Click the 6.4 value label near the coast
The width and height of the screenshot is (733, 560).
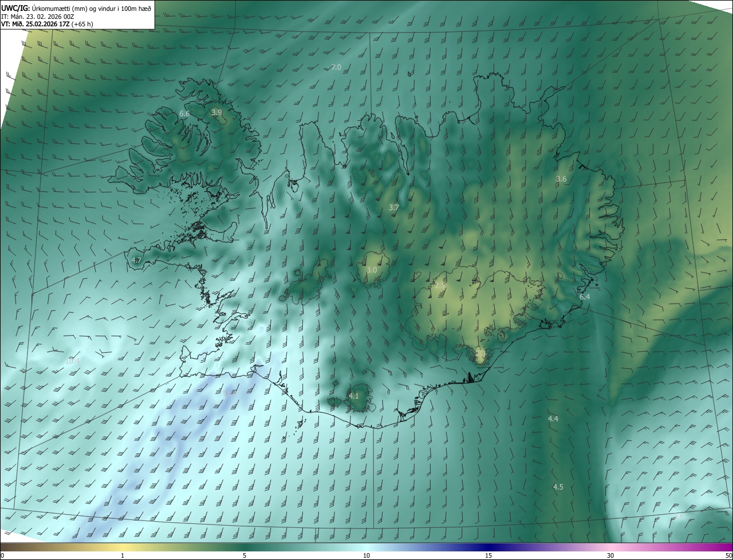[x=585, y=297]
